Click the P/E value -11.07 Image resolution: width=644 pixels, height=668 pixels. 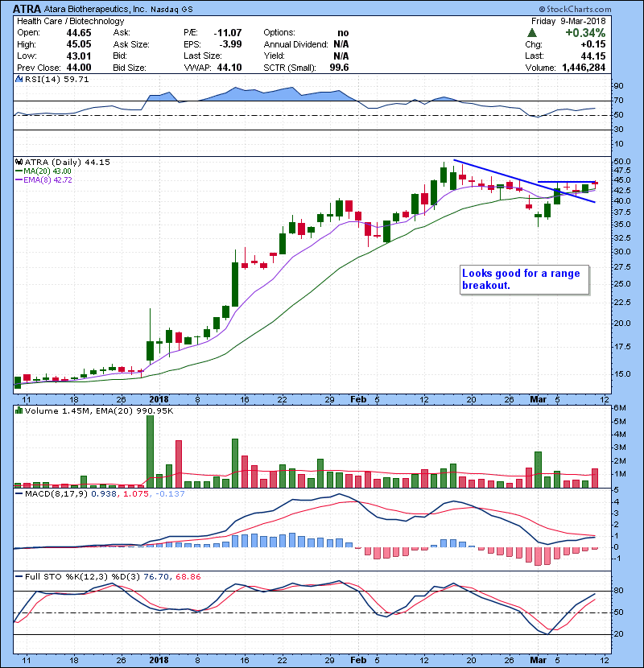click(x=228, y=33)
